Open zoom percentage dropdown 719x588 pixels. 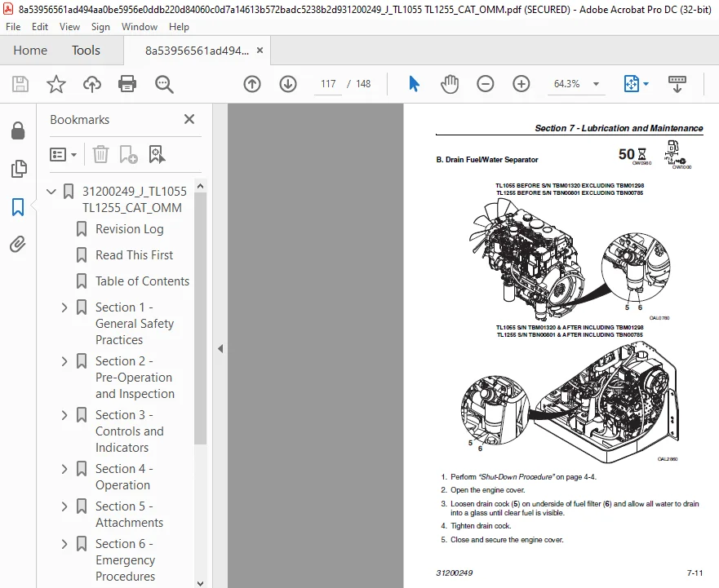[x=596, y=84]
